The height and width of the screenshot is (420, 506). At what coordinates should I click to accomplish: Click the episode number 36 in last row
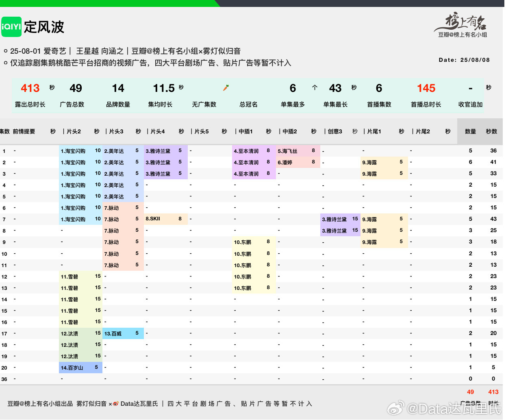4,379
